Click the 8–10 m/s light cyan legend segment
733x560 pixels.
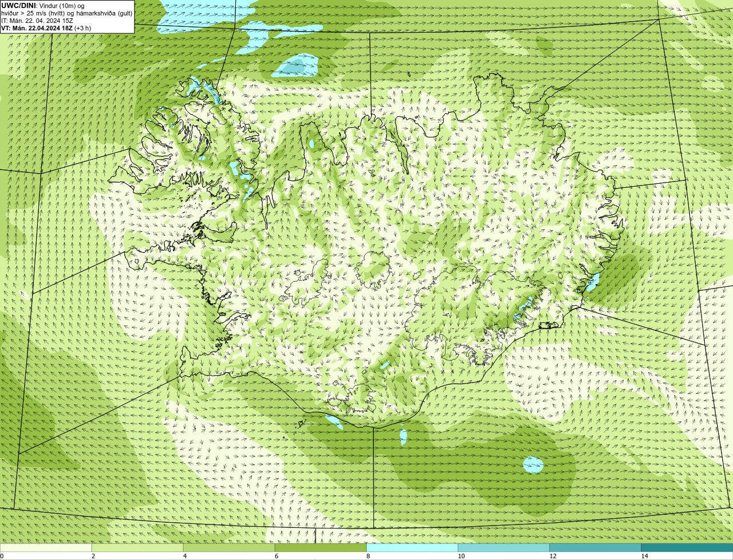pos(412,547)
